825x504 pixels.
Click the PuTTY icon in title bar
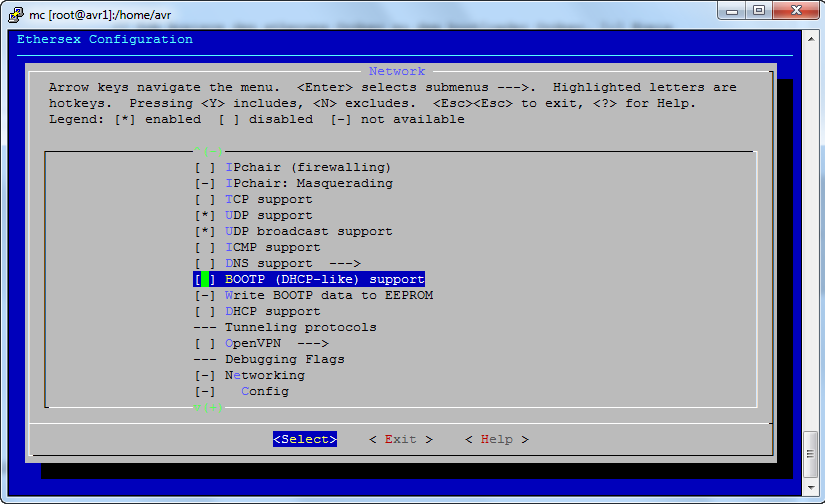13,11
